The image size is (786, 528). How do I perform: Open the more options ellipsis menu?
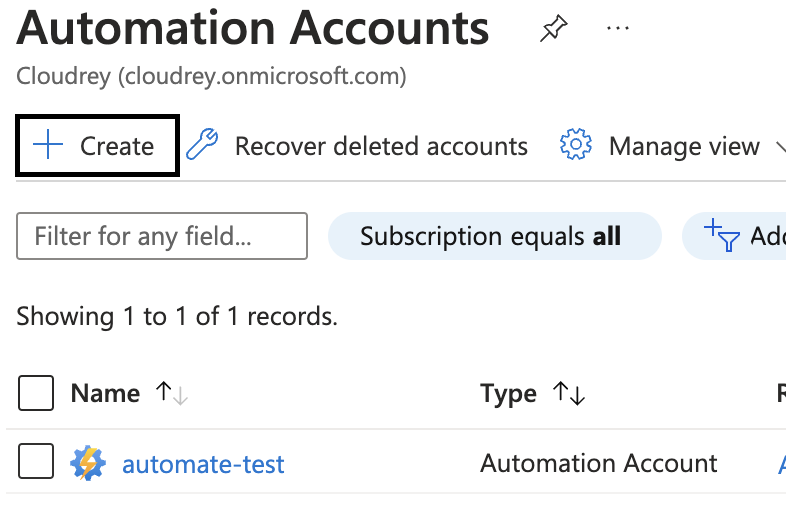point(618,29)
